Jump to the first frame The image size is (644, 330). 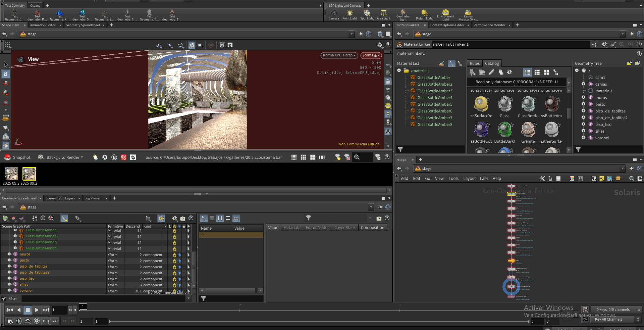10,310
